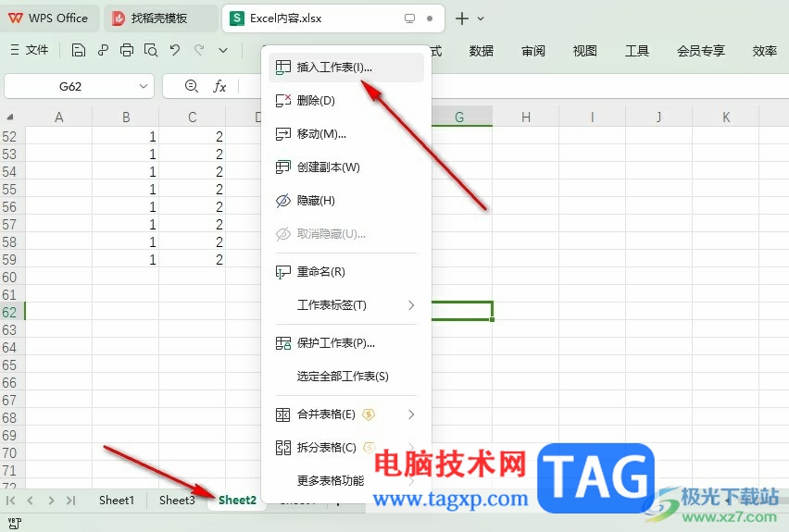The height and width of the screenshot is (532, 789).
Task: Click the protect sheet lock icon
Action: [283, 343]
